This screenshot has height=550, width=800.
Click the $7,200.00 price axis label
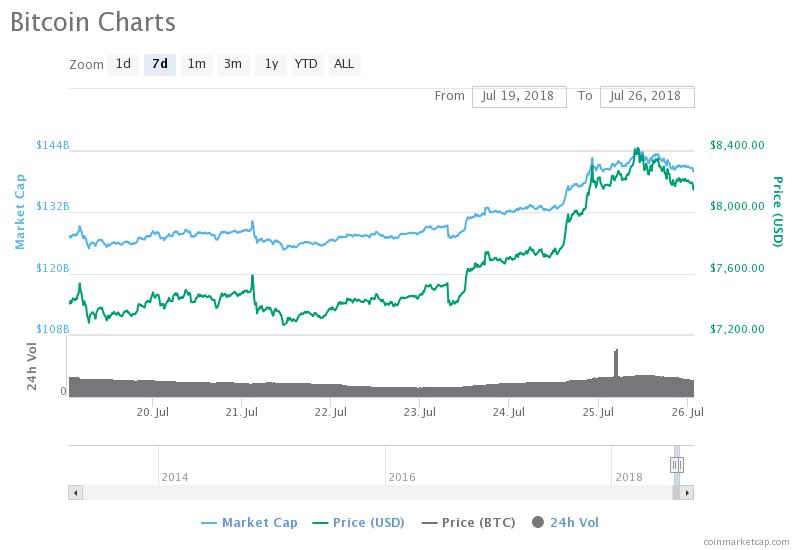[737, 329]
